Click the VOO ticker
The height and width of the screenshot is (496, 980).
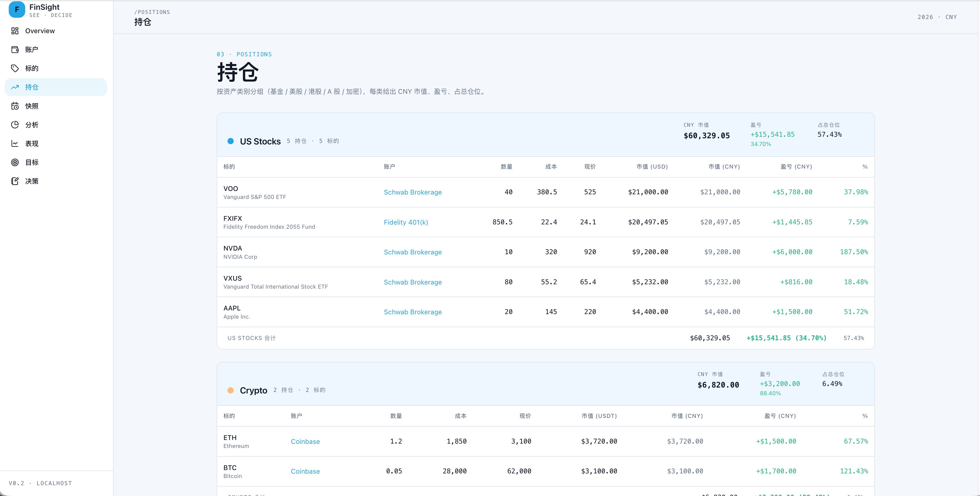(231, 189)
